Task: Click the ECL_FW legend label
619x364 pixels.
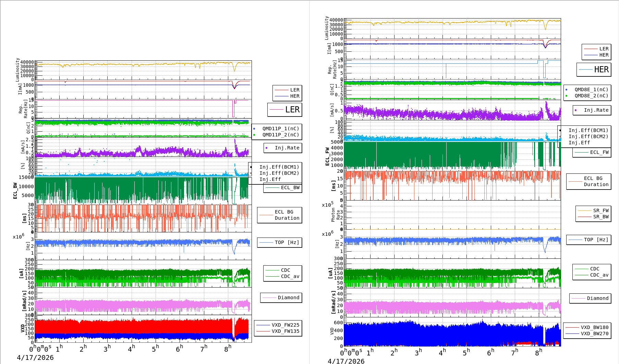Action: (x=599, y=152)
